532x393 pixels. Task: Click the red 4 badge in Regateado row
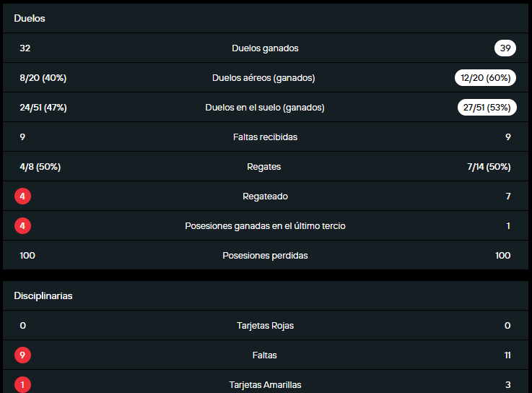(x=22, y=196)
